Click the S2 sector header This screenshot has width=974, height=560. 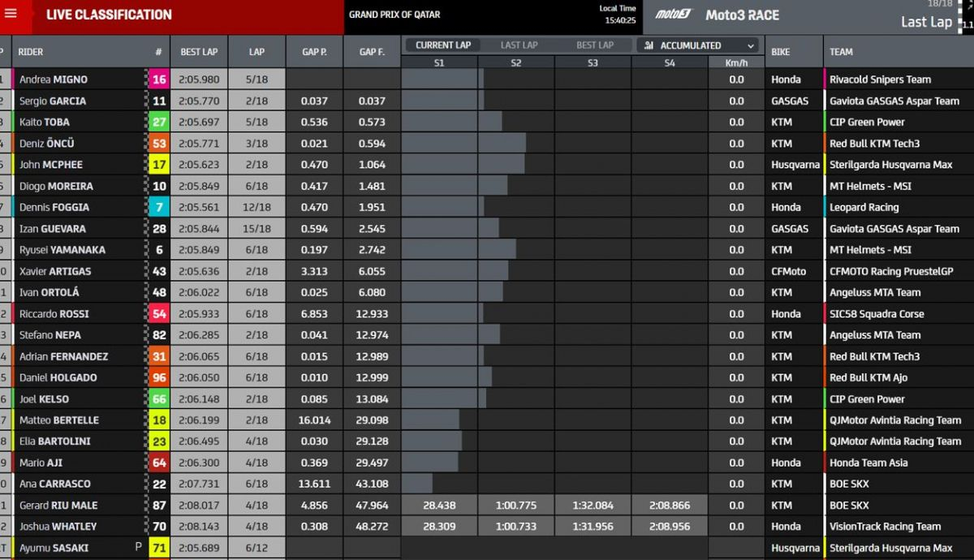[516, 62]
